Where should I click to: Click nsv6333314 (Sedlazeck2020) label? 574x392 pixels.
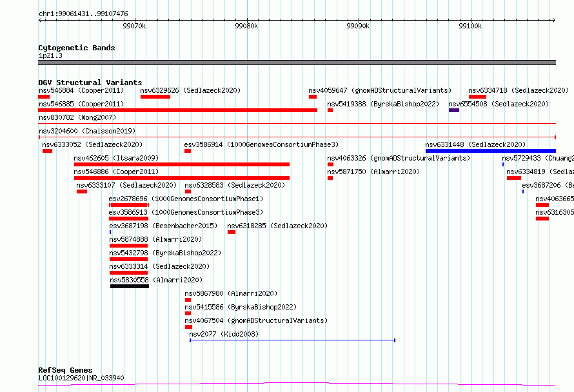[159, 266]
